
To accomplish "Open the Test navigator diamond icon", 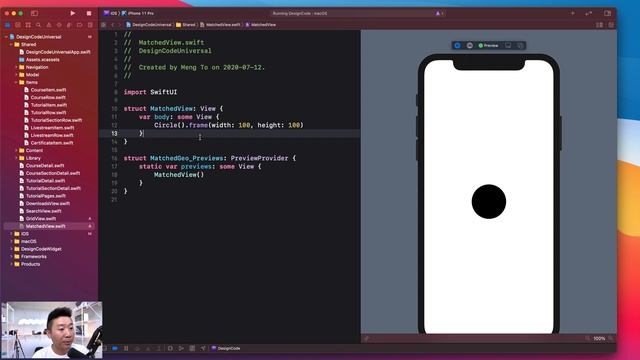I will (59, 25).
